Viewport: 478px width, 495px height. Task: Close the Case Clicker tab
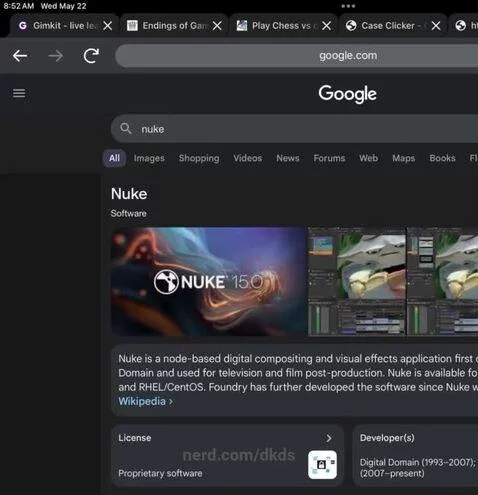click(436, 26)
